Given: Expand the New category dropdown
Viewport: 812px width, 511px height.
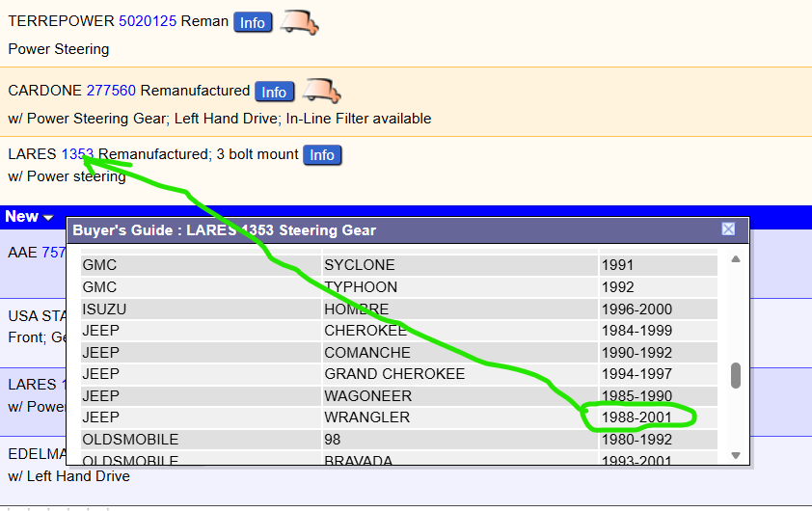Looking at the screenshot, I should click(28, 217).
